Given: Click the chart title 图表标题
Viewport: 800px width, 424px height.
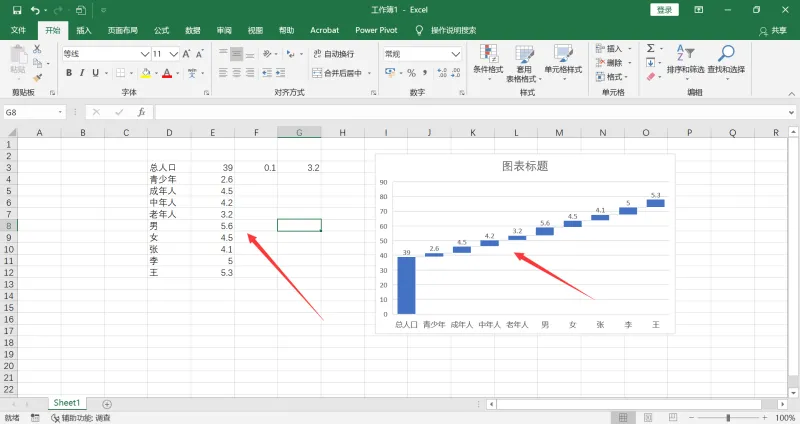Looking at the screenshot, I should (525, 166).
